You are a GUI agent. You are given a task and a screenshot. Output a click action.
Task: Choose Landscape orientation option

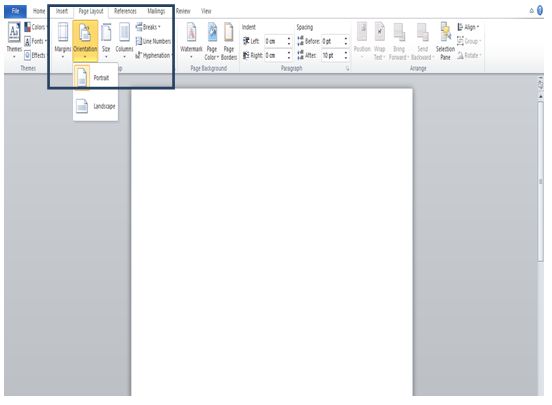tap(95, 106)
